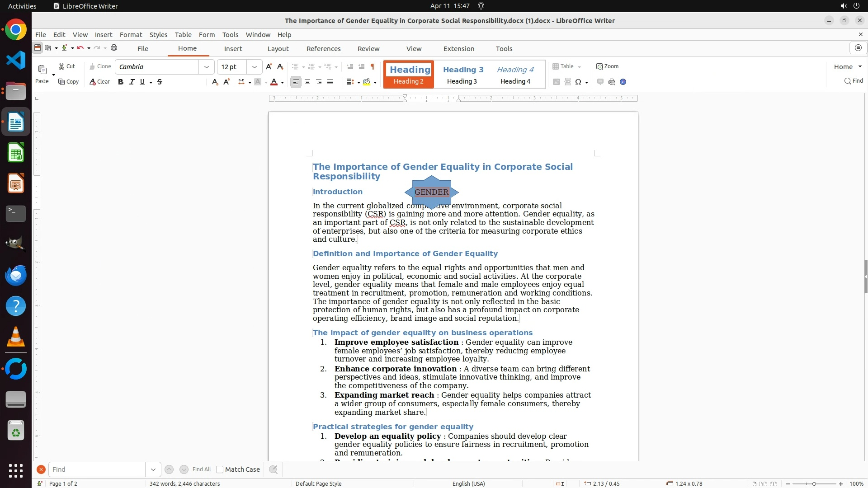Open the Format menu

pos(131,34)
